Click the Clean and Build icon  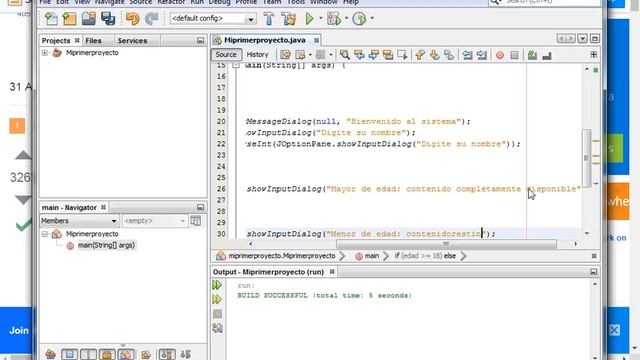(x=288, y=19)
